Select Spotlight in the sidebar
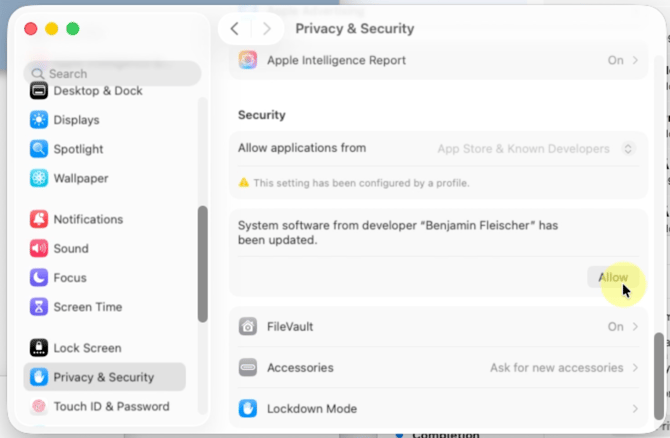 105,149
